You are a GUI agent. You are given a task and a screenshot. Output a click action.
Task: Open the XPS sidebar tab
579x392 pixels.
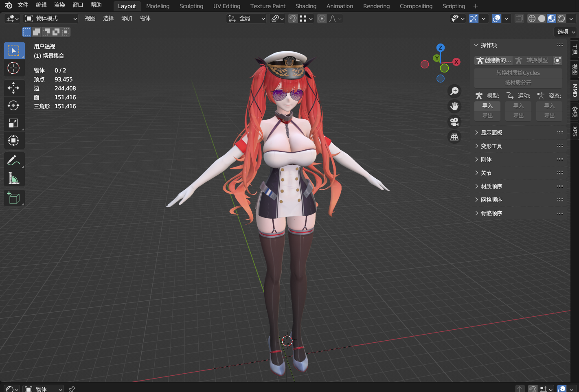click(575, 131)
